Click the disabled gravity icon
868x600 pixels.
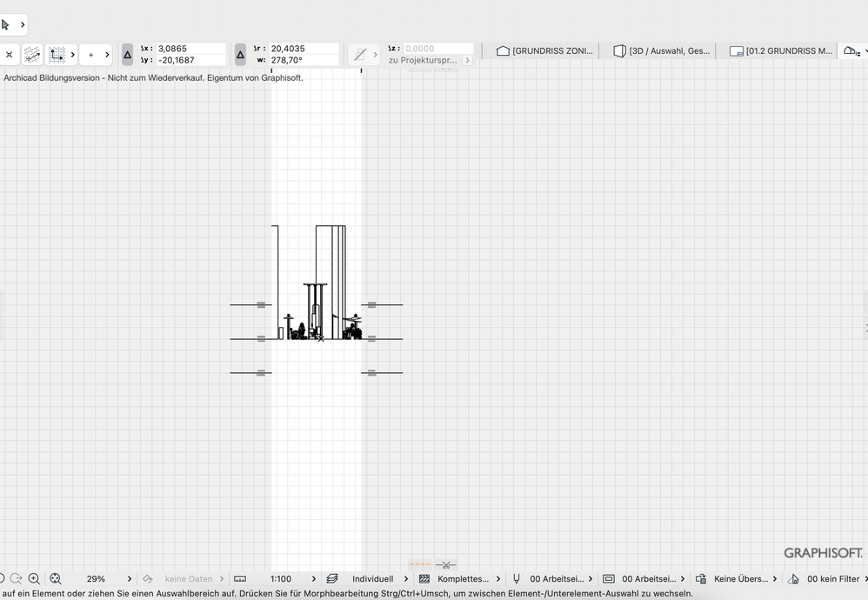(x=360, y=54)
